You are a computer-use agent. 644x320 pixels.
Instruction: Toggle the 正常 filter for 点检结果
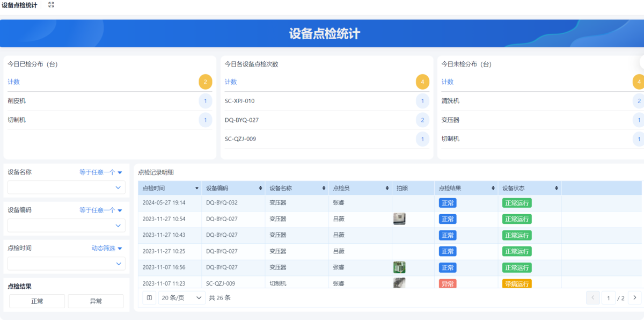tap(37, 301)
